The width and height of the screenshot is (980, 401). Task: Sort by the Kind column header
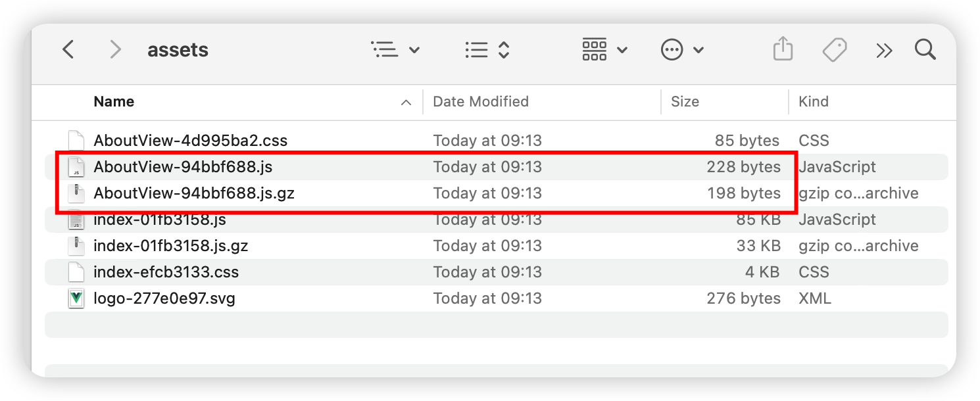click(x=814, y=101)
